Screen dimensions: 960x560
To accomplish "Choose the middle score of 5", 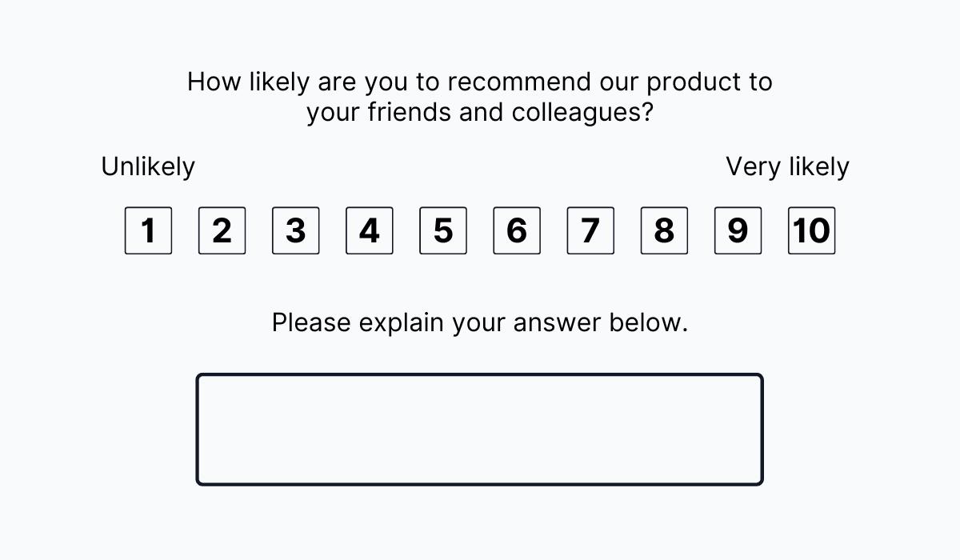I will 442,230.
